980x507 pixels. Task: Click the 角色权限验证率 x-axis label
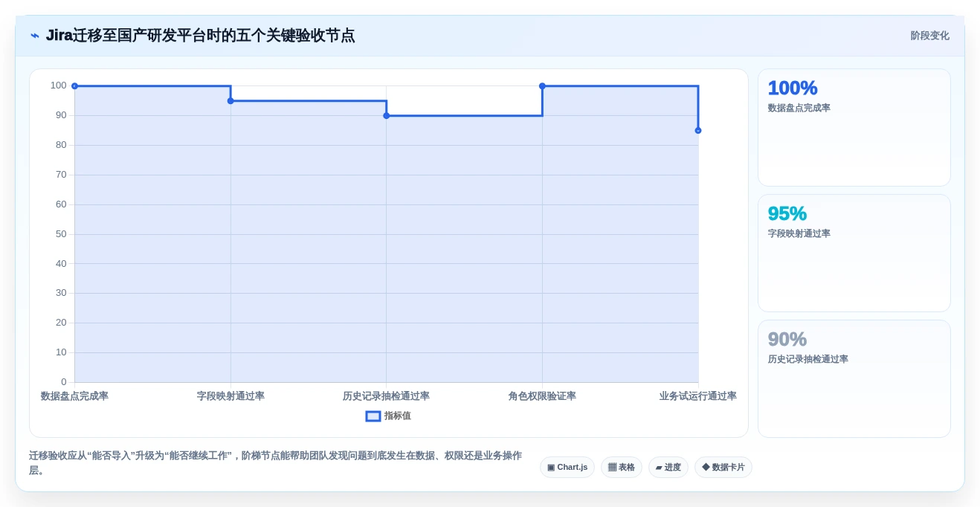coord(542,396)
